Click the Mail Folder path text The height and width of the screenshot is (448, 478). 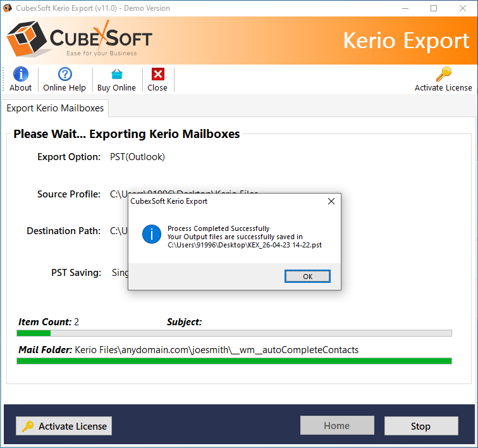pos(216,350)
